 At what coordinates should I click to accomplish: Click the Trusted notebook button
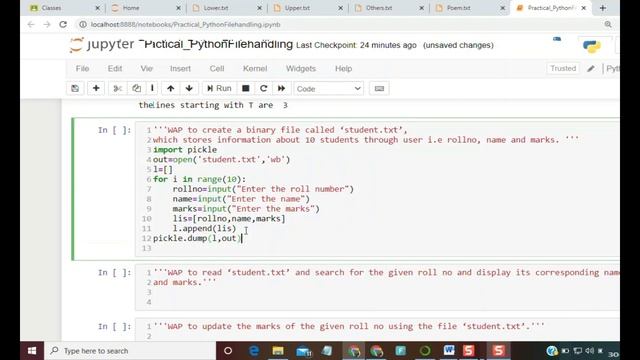563,69
